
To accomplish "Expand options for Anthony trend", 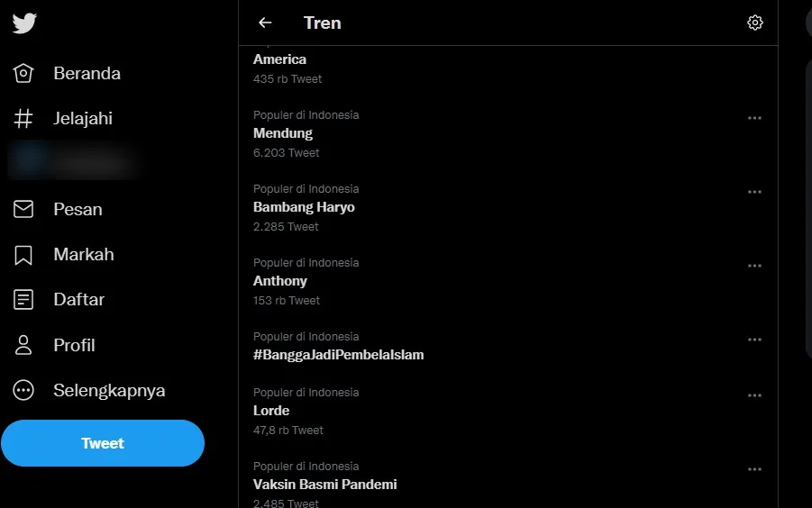I will pyautogui.click(x=754, y=266).
